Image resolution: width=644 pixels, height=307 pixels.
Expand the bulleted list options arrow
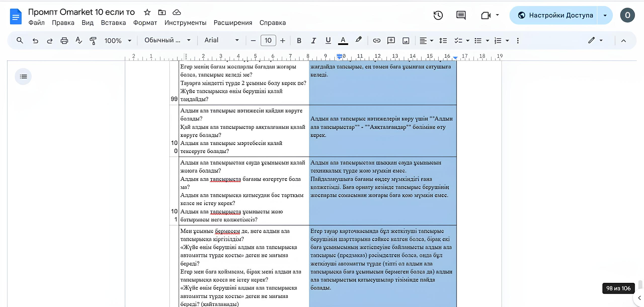(x=487, y=41)
